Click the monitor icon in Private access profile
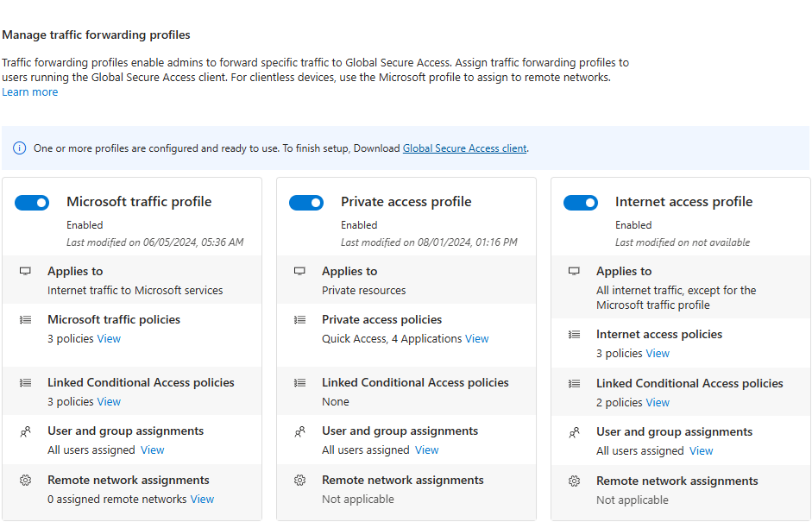812x522 pixels. [x=299, y=271]
